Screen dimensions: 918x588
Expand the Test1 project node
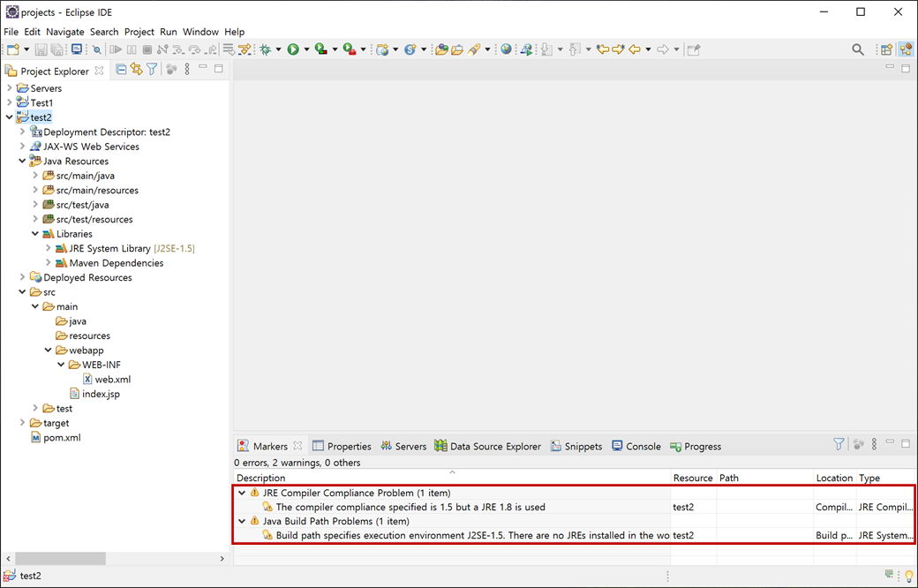[9, 102]
